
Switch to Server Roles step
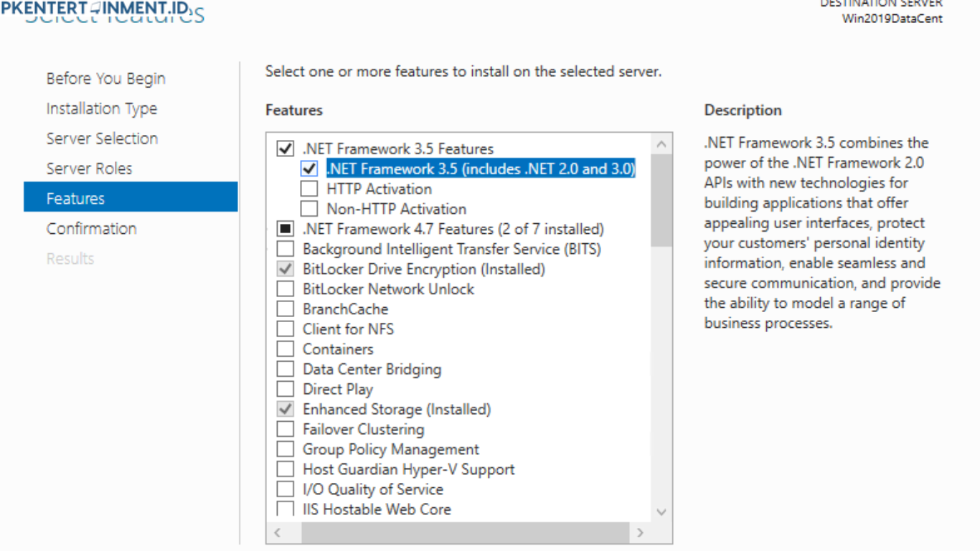pyautogui.click(x=89, y=169)
